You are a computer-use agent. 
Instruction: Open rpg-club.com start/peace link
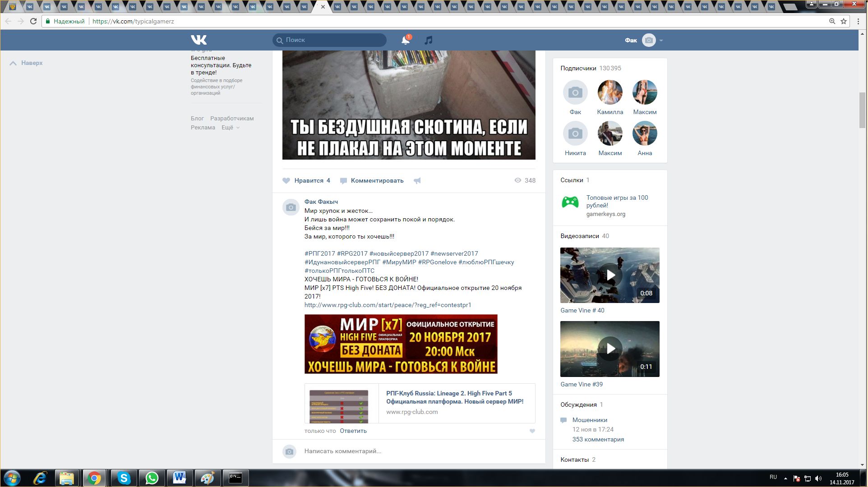tap(388, 305)
